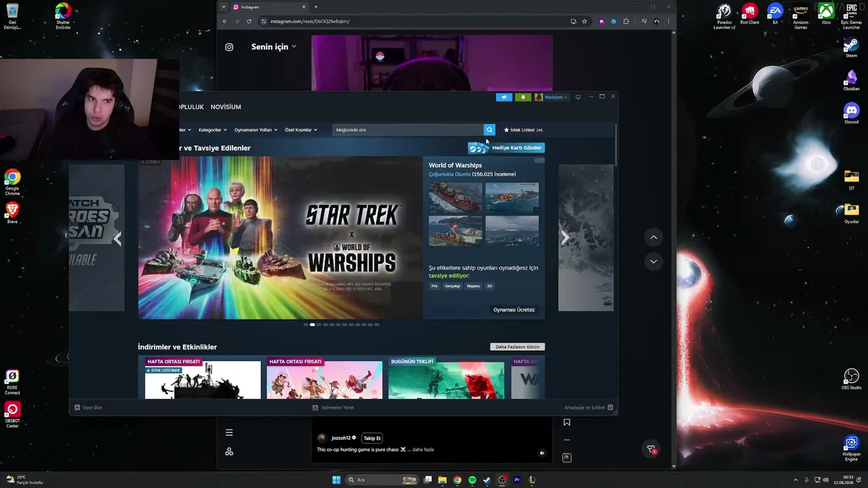868x488 pixels.
Task: Click the Hediye Kartı Gönder button
Action: pyautogui.click(x=507, y=147)
